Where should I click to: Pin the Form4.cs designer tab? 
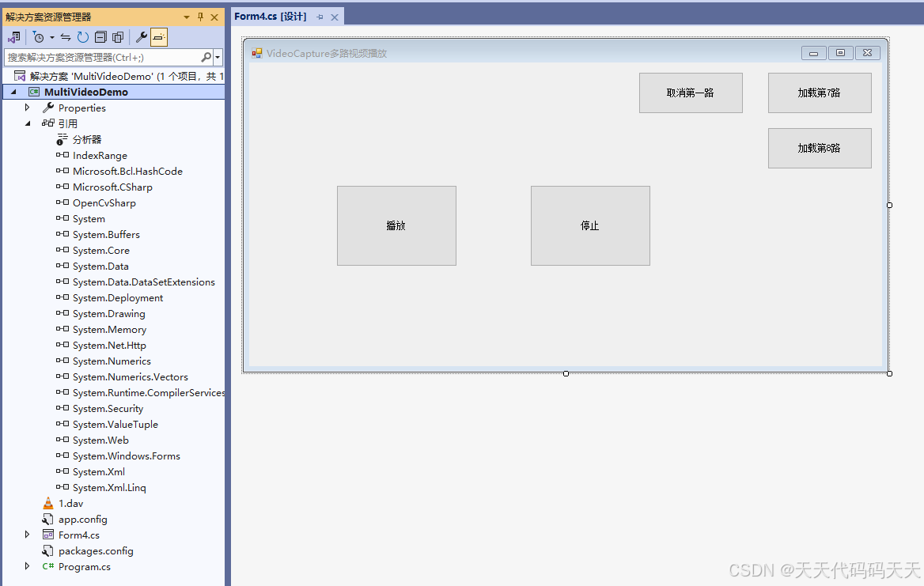(x=320, y=17)
